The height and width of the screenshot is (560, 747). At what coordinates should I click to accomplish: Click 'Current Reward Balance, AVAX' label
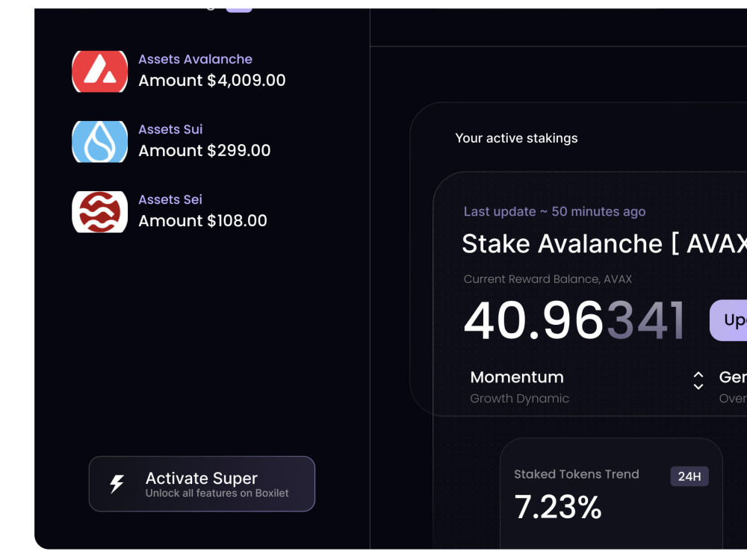(548, 279)
